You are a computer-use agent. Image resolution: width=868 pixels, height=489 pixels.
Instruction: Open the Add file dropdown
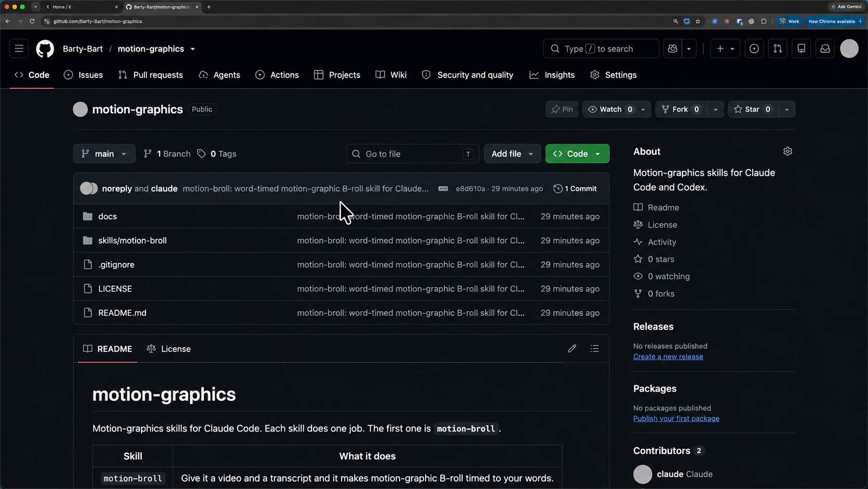click(x=512, y=154)
